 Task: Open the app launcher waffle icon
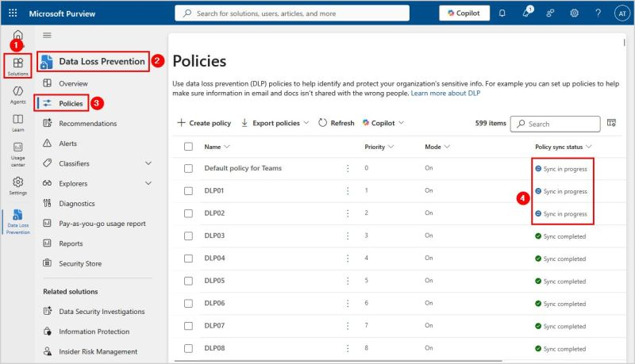(x=13, y=13)
